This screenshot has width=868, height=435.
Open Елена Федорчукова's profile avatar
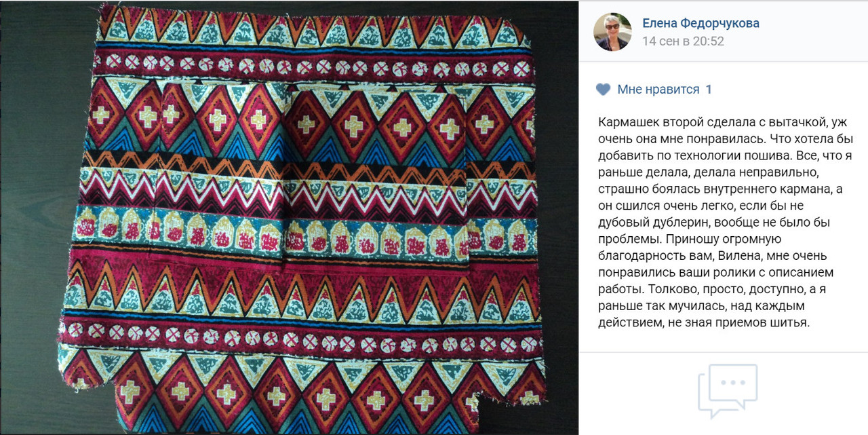pos(612,32)
